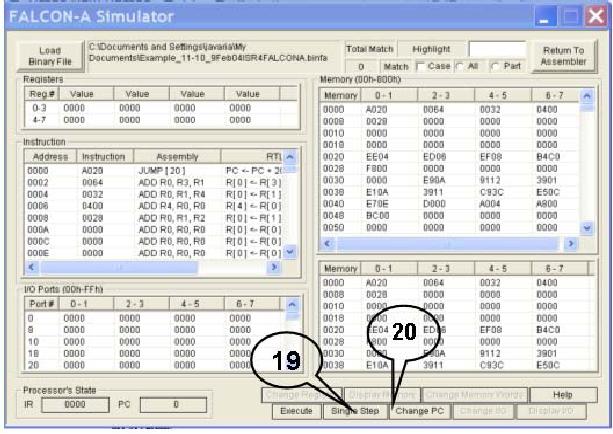
Task: Select the All radio option
Action: (x=460, y=66)
